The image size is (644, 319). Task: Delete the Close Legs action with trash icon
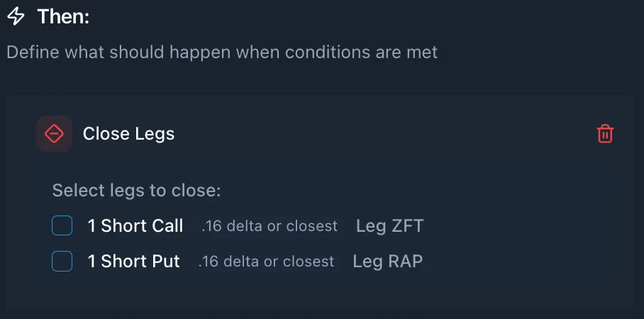605,133
